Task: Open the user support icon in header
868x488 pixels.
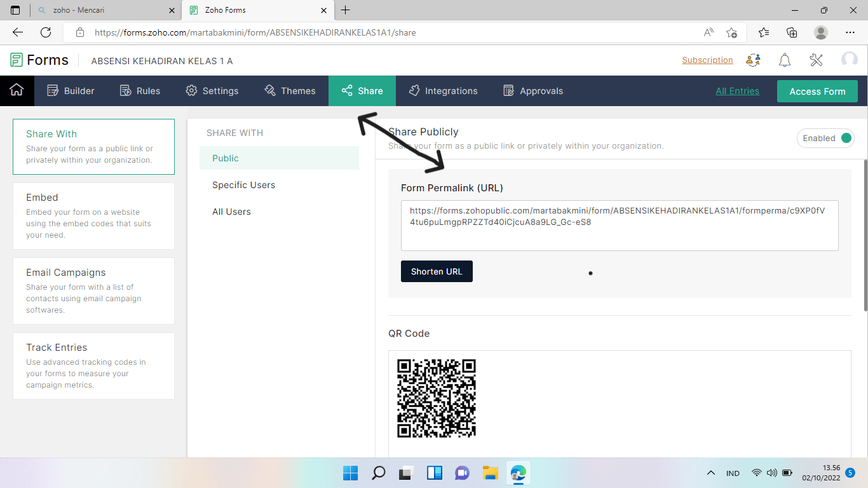Action: (x=754, y=60)
